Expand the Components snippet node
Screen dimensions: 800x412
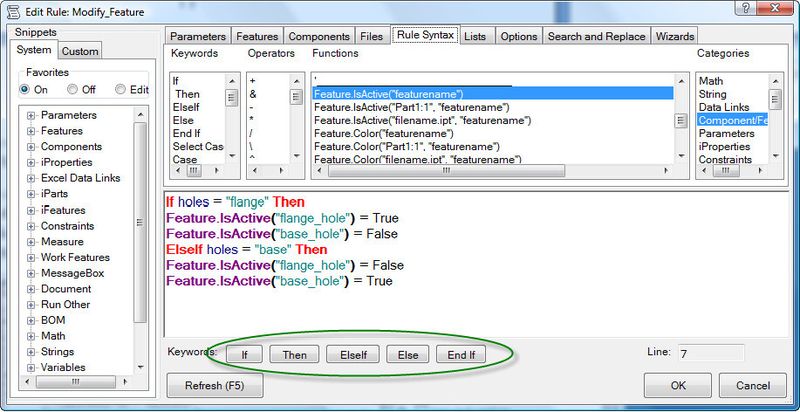click(31, 147)
